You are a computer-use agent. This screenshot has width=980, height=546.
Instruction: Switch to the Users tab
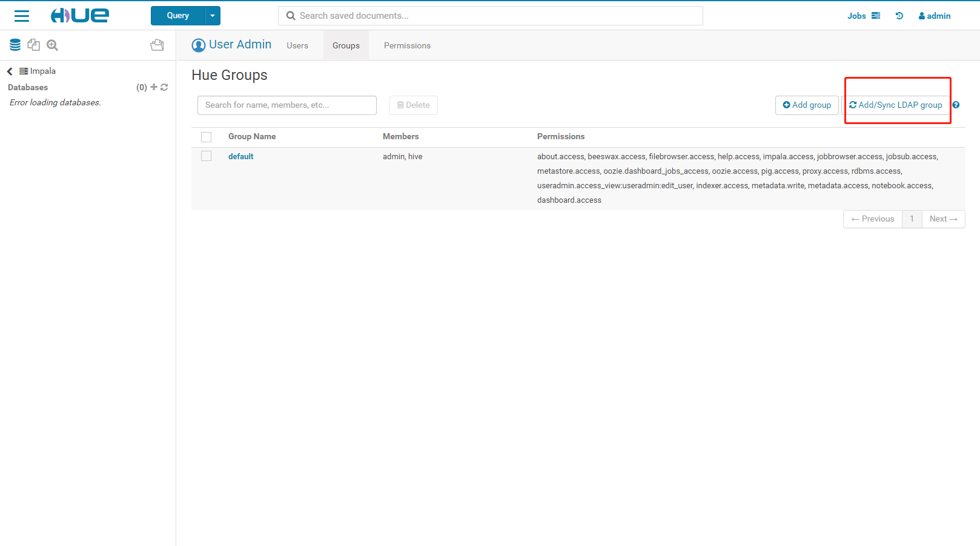pos(297,45)
